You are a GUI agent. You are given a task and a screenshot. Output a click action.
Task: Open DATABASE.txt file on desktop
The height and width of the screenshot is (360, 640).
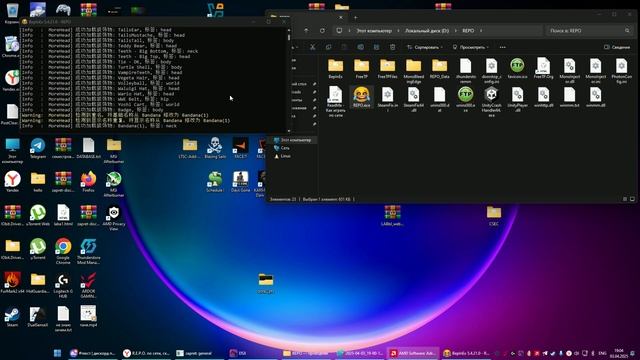[88, 148]
